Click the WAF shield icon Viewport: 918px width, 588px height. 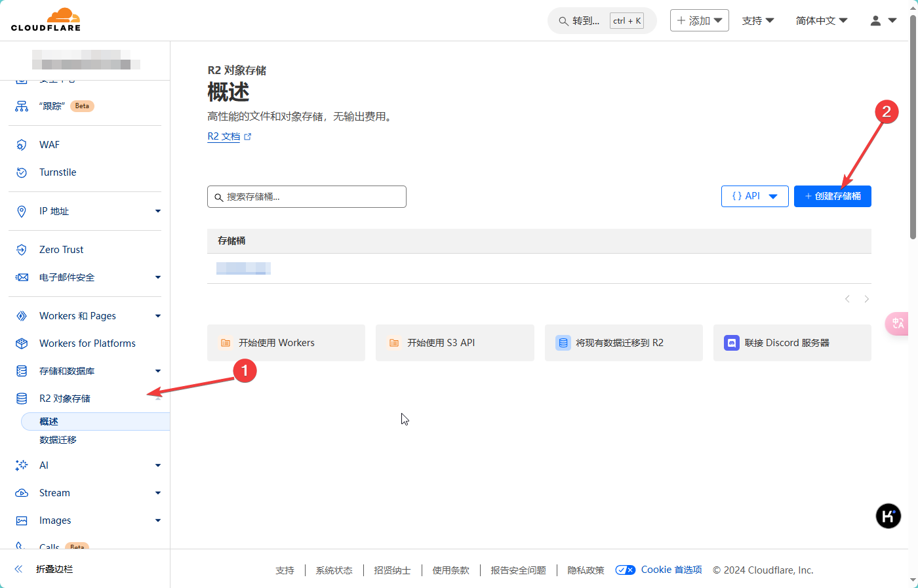pos(22,145)
